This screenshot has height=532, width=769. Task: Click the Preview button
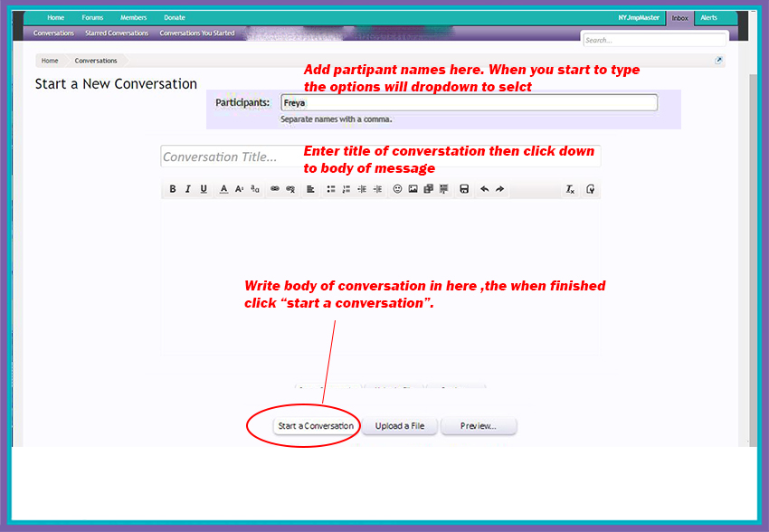[479, 425]
